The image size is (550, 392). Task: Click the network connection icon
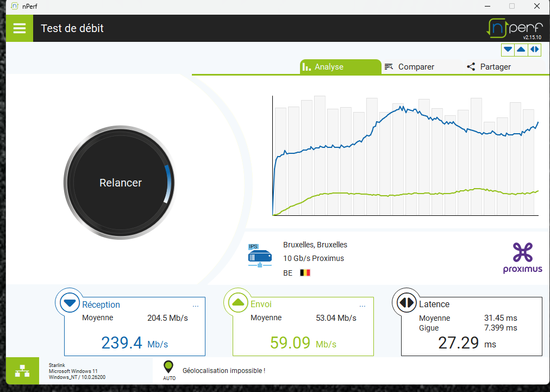tap(22, 371)
